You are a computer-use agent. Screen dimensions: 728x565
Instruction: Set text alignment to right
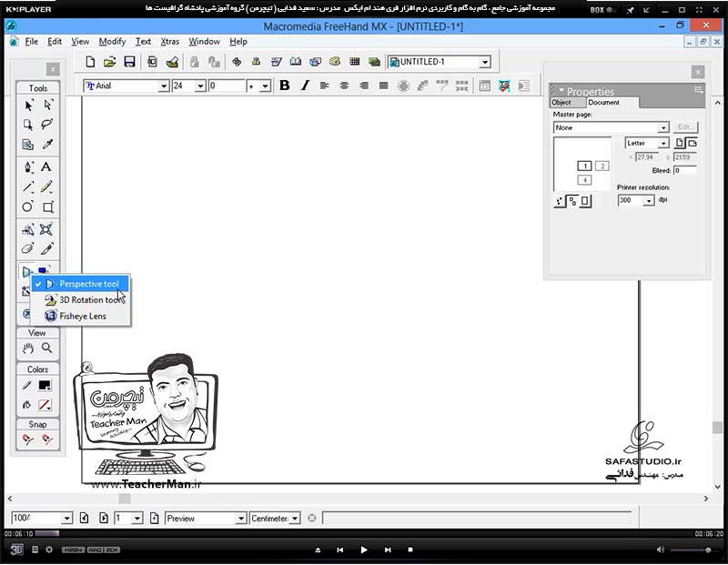pos(364,86)
